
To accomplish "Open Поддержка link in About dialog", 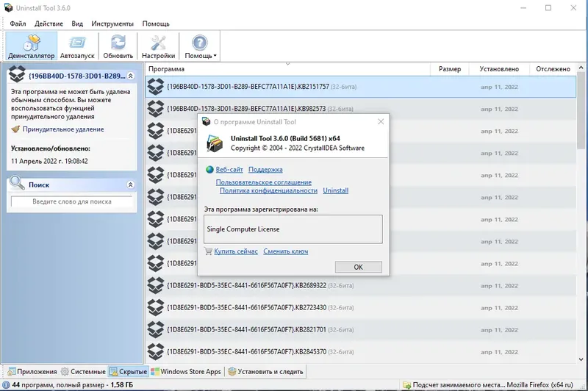I will (265, 170).
